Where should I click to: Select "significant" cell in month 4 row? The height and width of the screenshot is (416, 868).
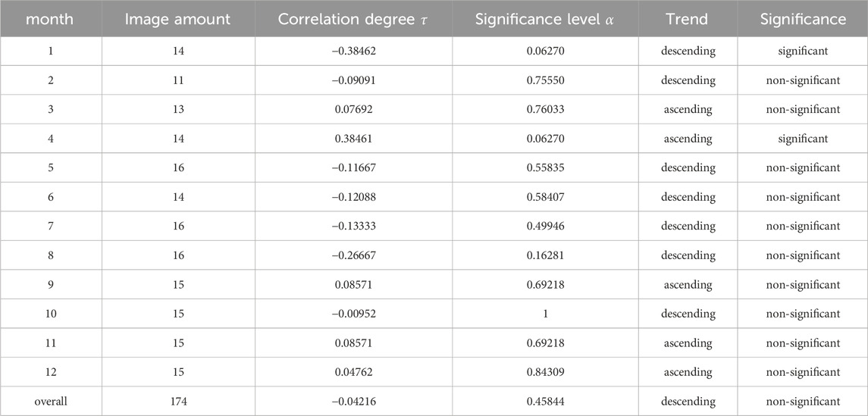tap(803, 139)
